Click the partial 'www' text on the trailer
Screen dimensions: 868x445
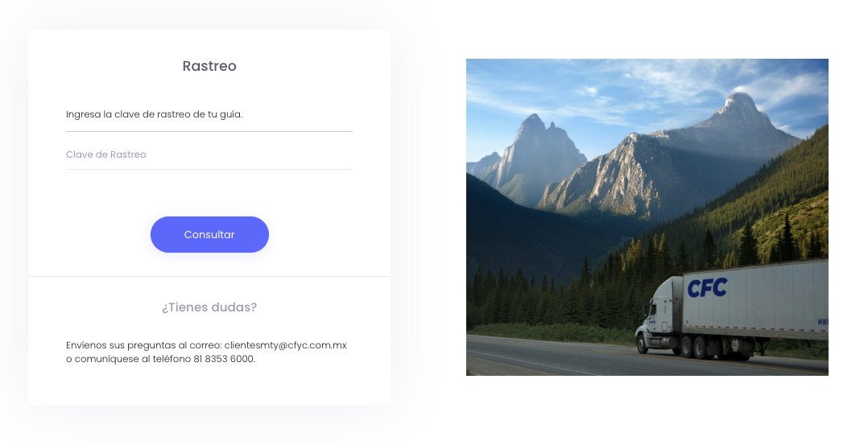[x=823, y=322]
